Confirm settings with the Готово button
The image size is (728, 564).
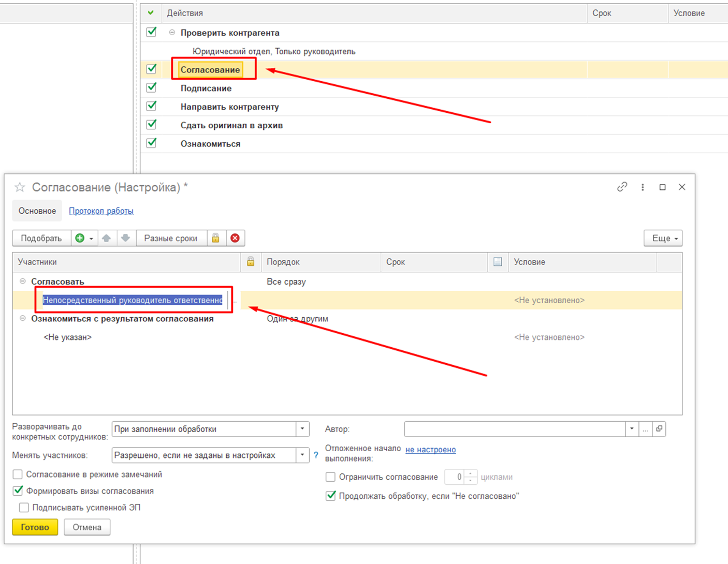(35, 527)
